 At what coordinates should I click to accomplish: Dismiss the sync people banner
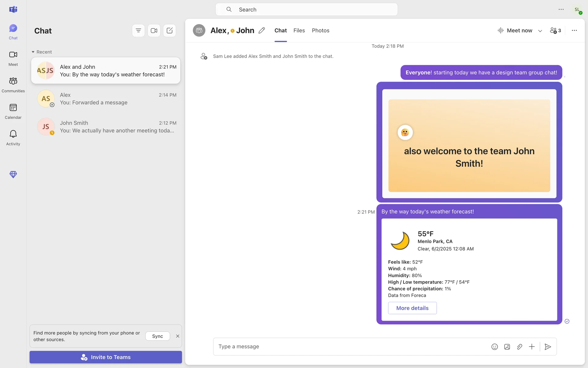coord(178,336)
